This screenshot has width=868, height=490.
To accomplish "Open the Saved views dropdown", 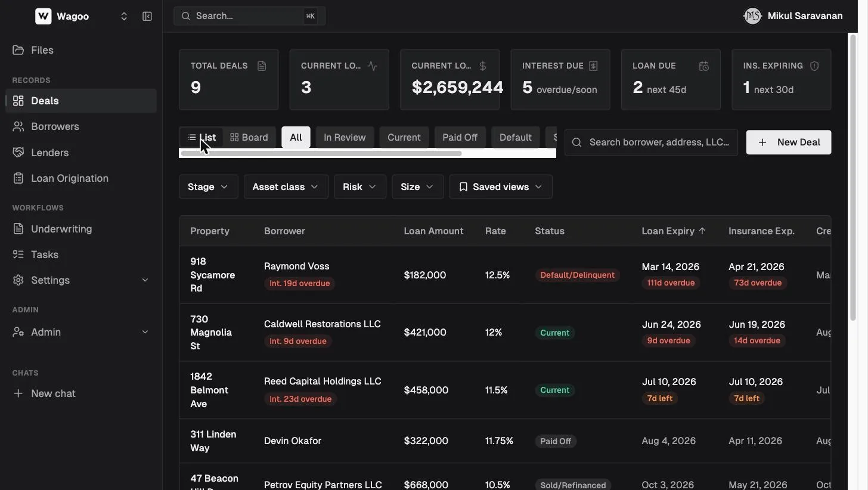I will 501,187.
